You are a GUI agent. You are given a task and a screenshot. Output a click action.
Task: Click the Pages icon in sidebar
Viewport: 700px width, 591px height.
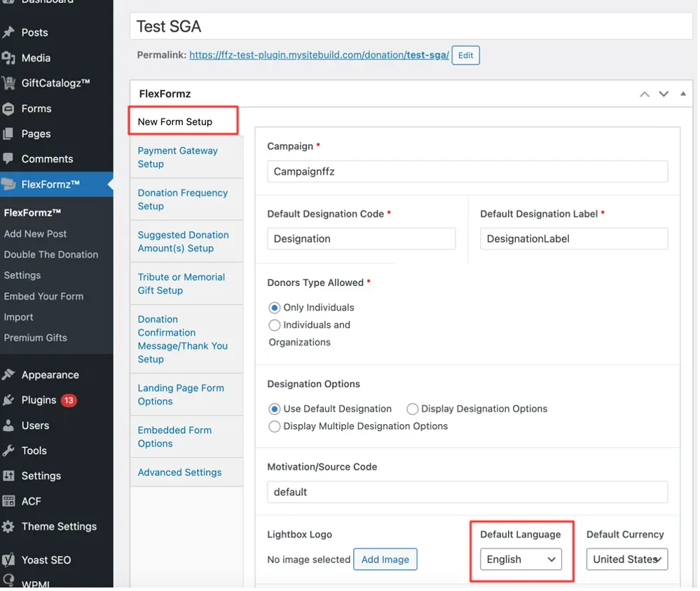[8, 134]
